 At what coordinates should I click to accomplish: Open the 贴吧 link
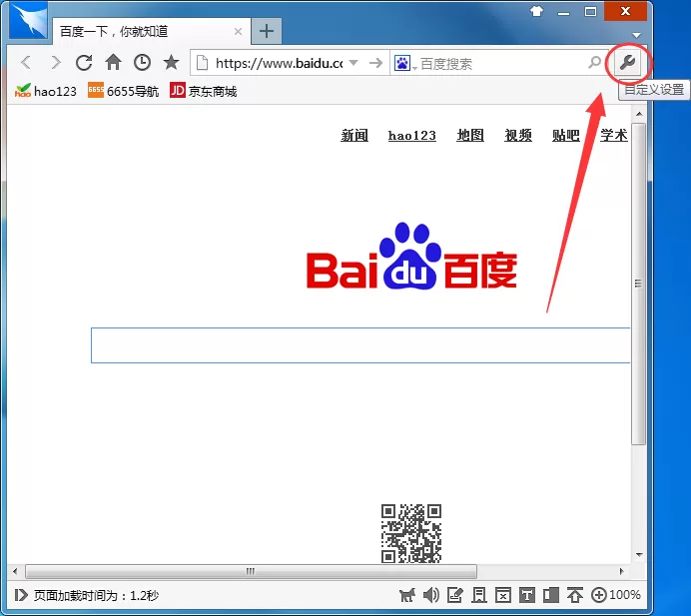[x=566, y=135]
